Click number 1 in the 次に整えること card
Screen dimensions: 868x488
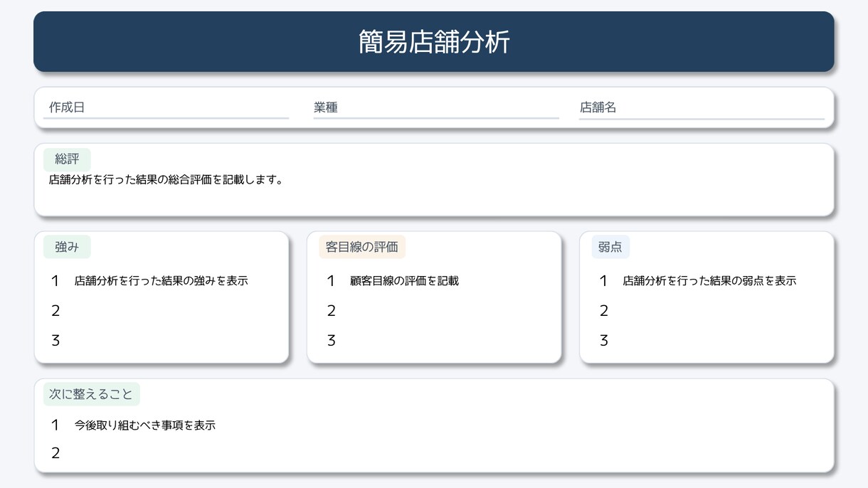55,425
